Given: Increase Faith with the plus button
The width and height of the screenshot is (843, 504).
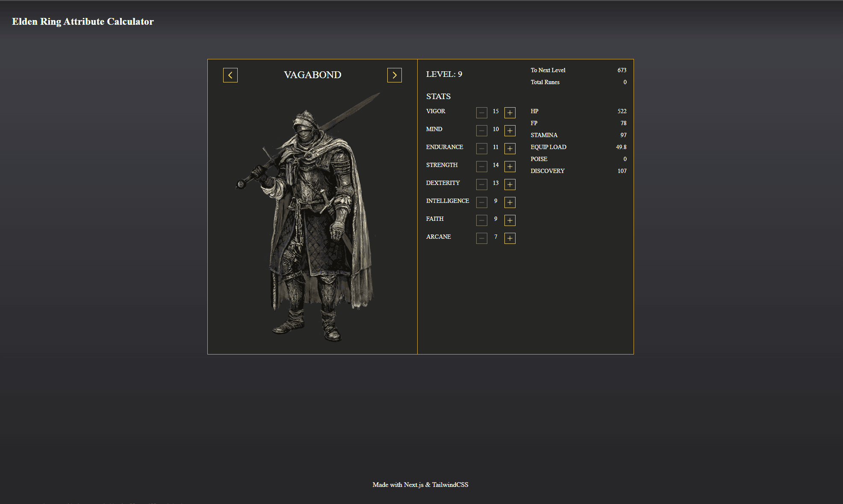Looking at the screenshot, I should (x=510, y=220).
